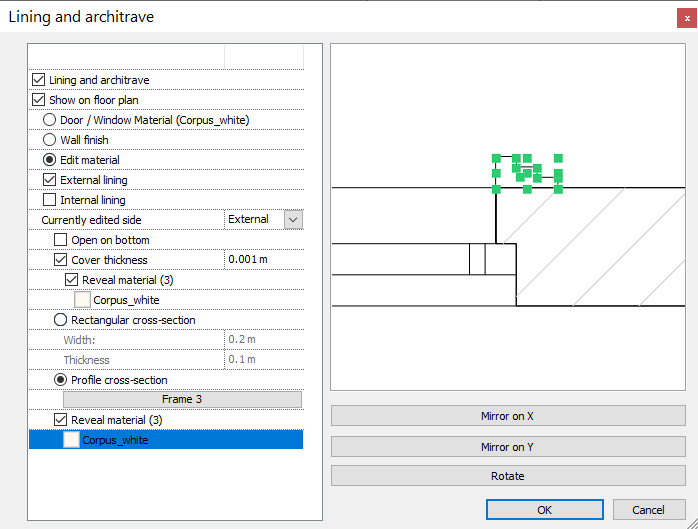Screen dimensions: 698x529
Task: Click the highlighted Corpus_white material swatch
Action: (x=71, y=439)
